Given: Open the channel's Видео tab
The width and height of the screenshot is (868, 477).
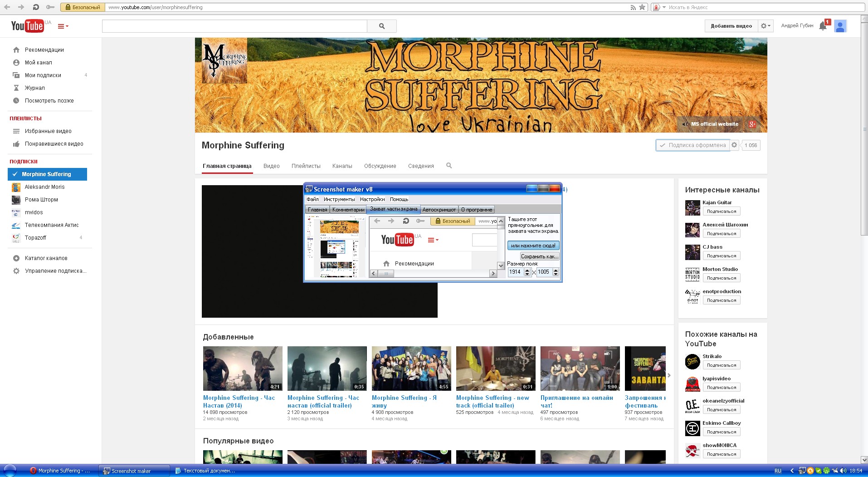Looking at the screenshot, I should coord(272,166).
